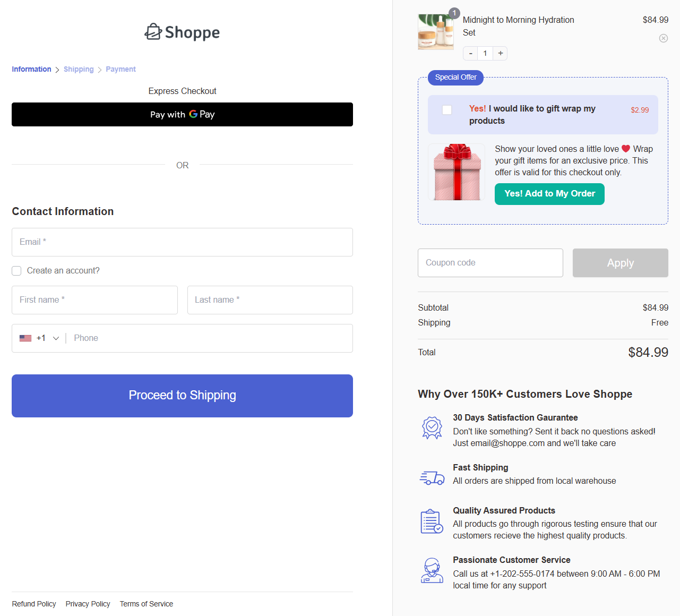680x616 pixels.
Task: Focus the First name field
Action: point(94,300)
